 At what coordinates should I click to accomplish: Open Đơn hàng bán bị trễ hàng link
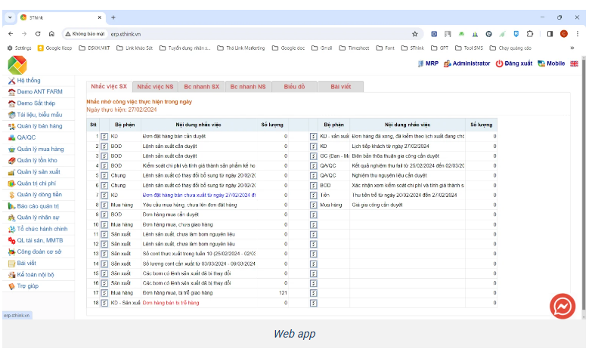click(x=170, y=302)
